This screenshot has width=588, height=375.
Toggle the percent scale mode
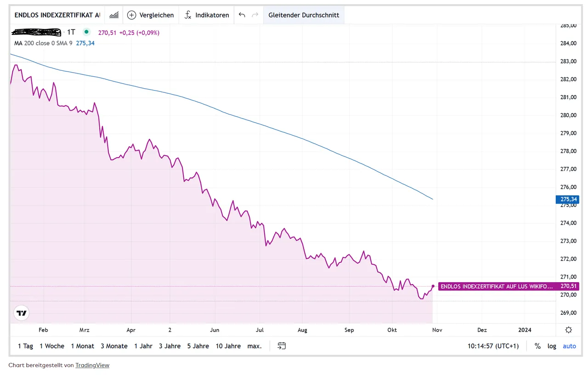click(x=537, y=346)
